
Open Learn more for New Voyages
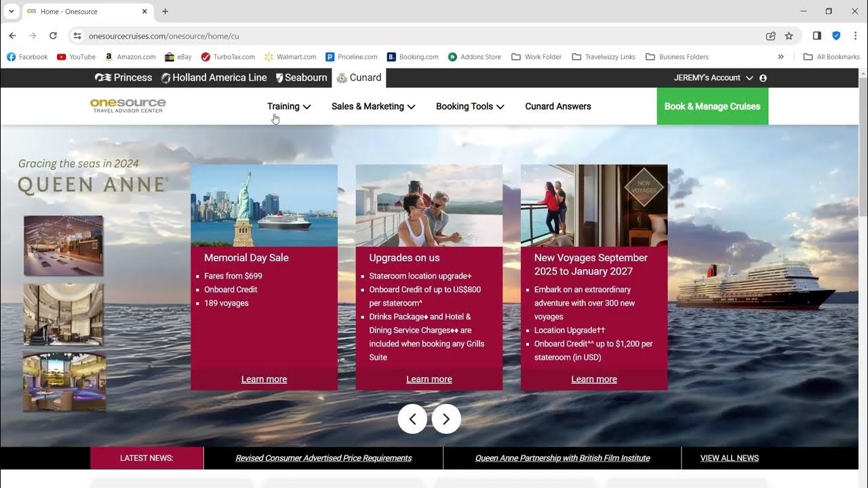coord(594,380)
